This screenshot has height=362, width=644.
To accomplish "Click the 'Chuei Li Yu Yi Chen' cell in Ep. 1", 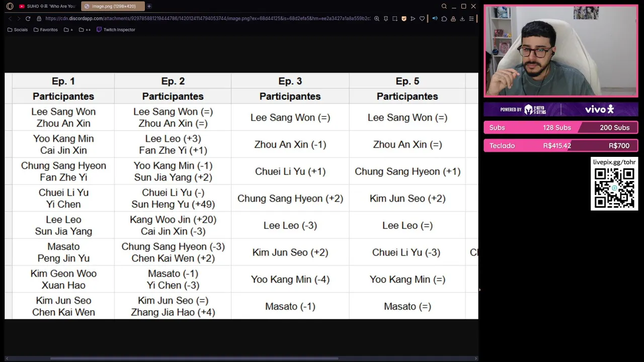I will pyautogui.click(x=63, y=198).
